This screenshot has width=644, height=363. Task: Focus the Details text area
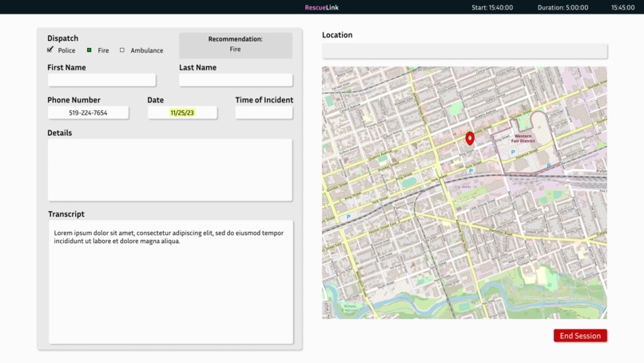click(170, 170)
